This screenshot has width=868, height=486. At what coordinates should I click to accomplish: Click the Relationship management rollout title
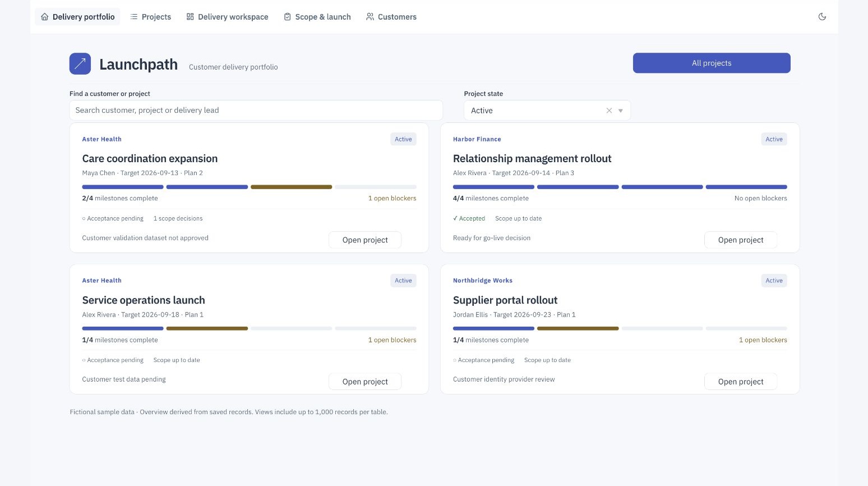[532, 159]
